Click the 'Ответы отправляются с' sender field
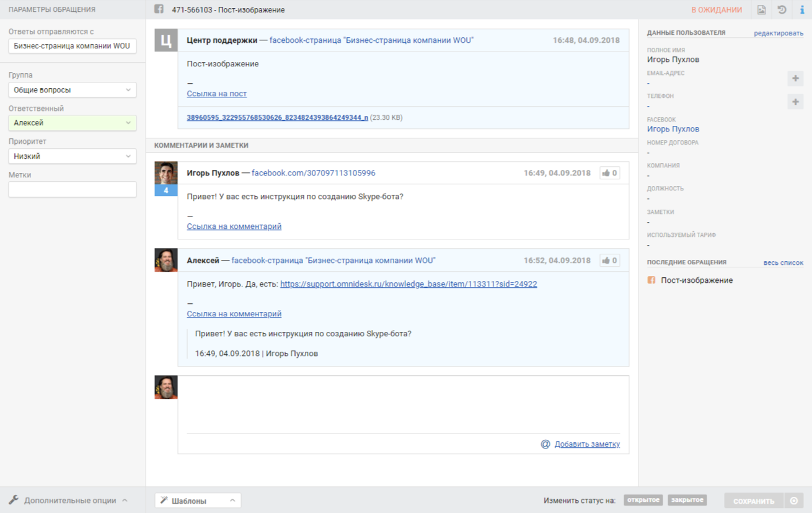Viewport: 812px width, 513px height. click(x=73, y=46)
